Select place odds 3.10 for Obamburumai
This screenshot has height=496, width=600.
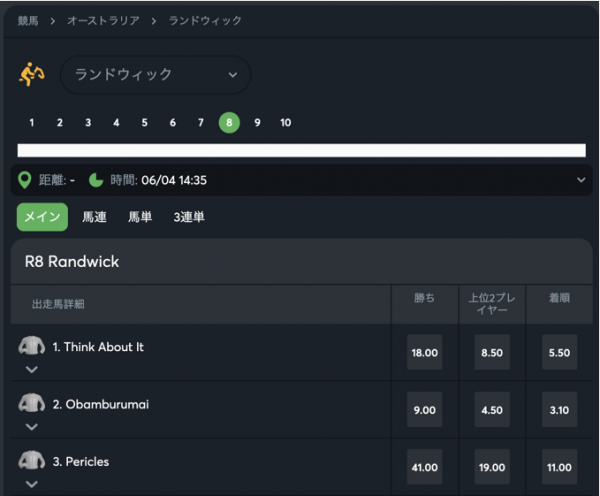click(559, 410)
